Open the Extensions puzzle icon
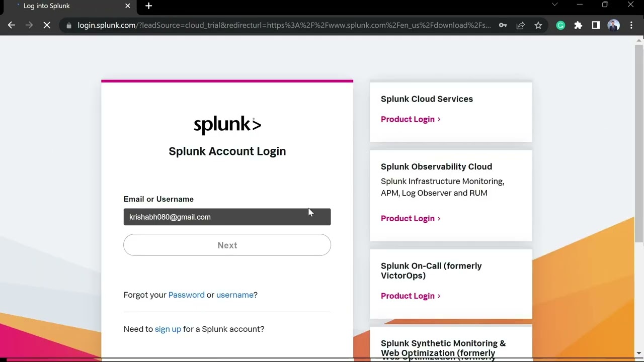The height and width of the screenshot is (362, 644). 578,25
